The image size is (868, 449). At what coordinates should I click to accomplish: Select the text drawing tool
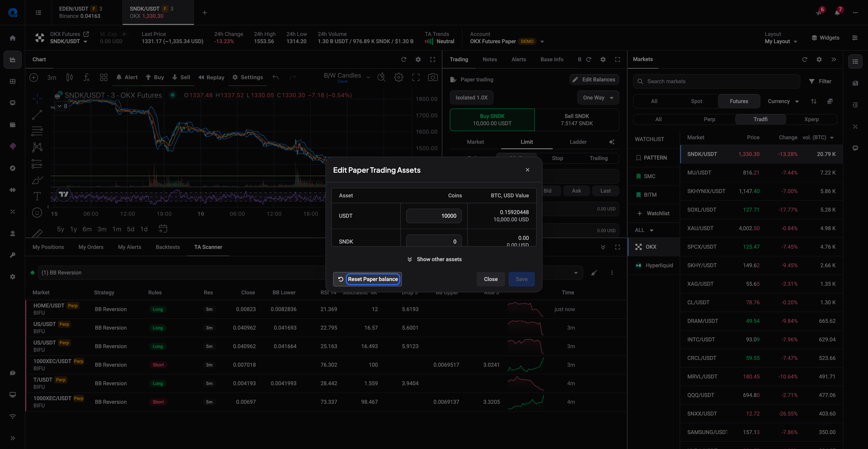(x=37, y=196)
